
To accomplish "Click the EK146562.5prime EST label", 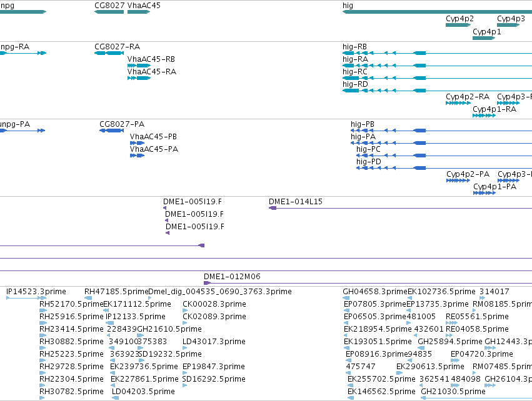I will pyautogui.click(x=381, y=392).
